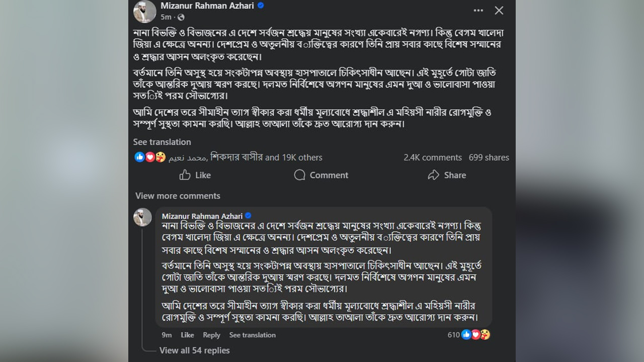Expand View more comments
This screenshot has width=644, height=362.
pos(178,196)
